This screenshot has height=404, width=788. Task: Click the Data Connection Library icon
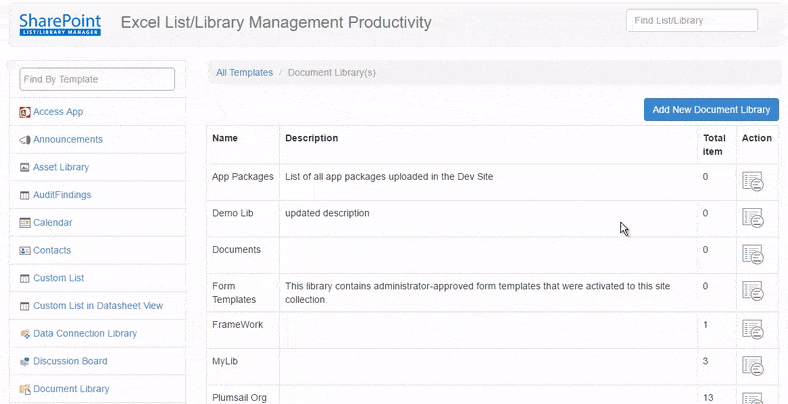click(25, 334)
